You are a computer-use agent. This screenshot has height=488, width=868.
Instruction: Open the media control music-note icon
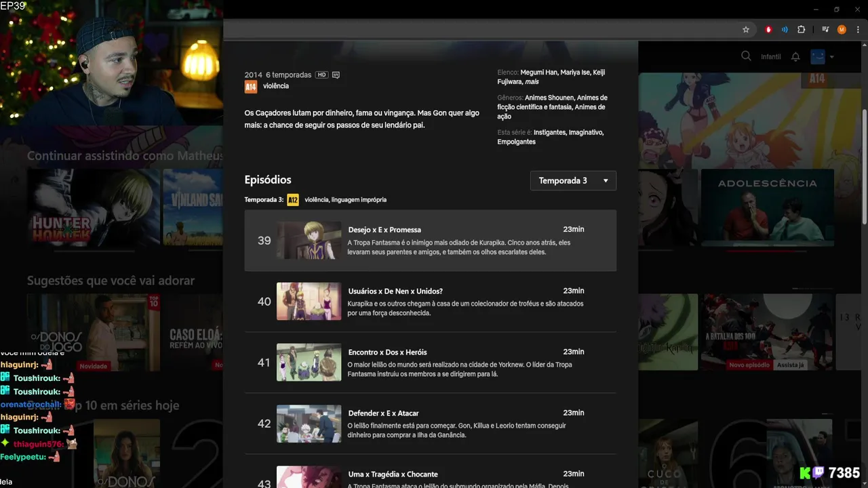pos(825,30)
